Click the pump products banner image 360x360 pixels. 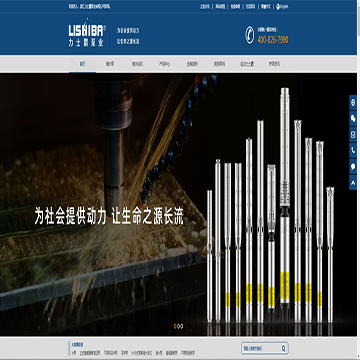pos(271,205)
